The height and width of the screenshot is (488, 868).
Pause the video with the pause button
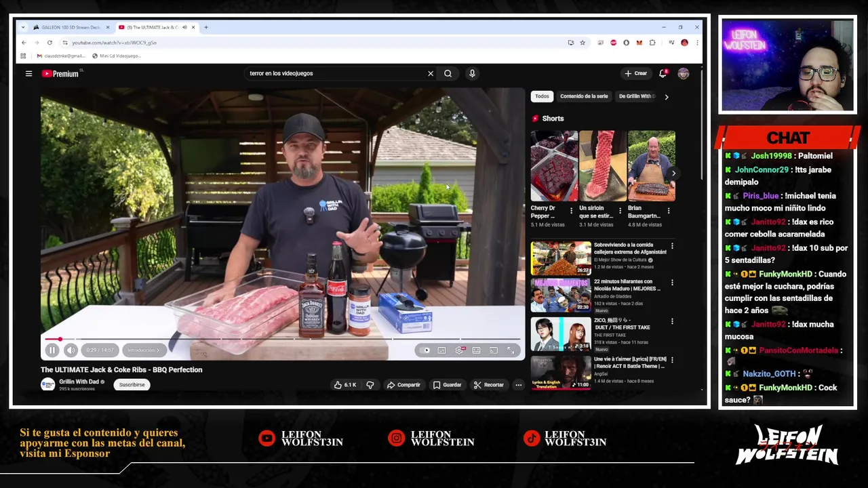pos(52,350)
